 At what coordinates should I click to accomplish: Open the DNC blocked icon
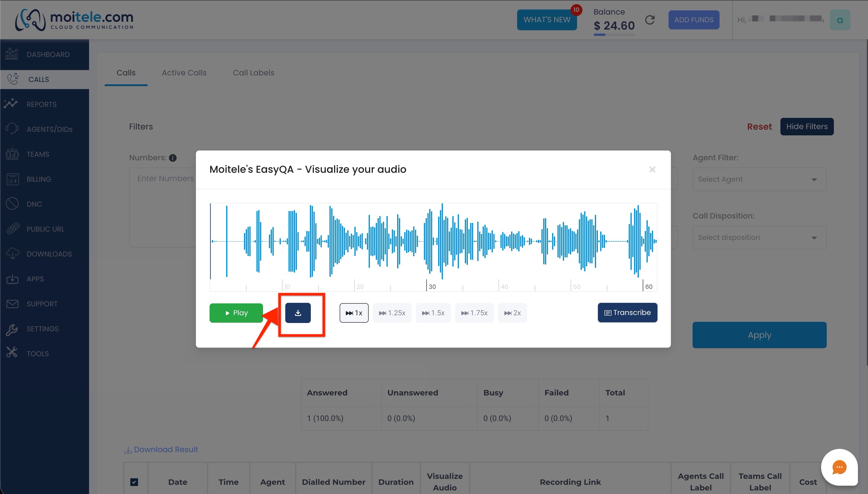point(12,204)
